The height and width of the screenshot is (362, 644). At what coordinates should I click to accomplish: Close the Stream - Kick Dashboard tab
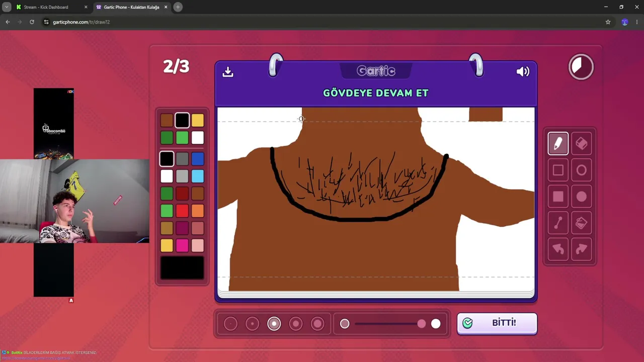point(86,7)
